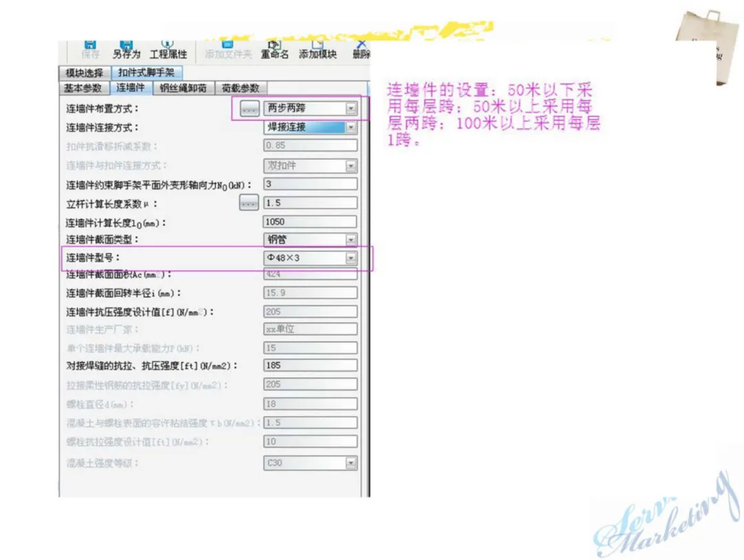The image size is (744, 560).
Task: Click the 0.85 扣件抗滑移折减系数 field
Action: (x=310, y=145)
